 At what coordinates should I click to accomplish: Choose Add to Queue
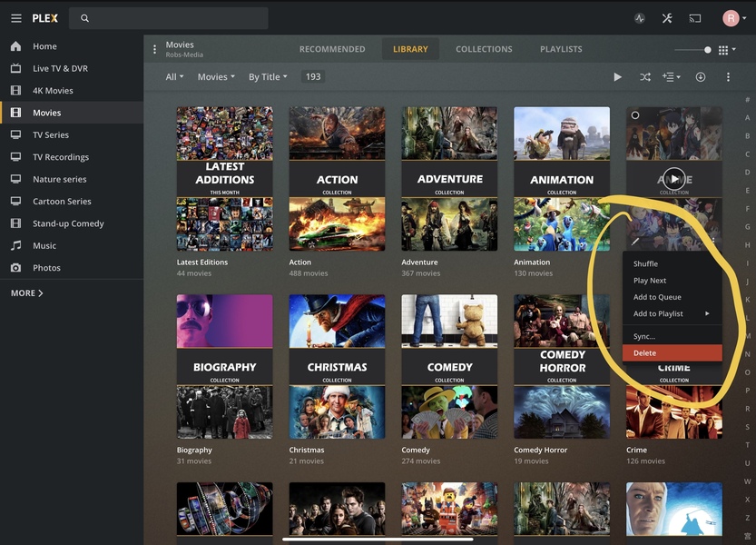(673, 297)
